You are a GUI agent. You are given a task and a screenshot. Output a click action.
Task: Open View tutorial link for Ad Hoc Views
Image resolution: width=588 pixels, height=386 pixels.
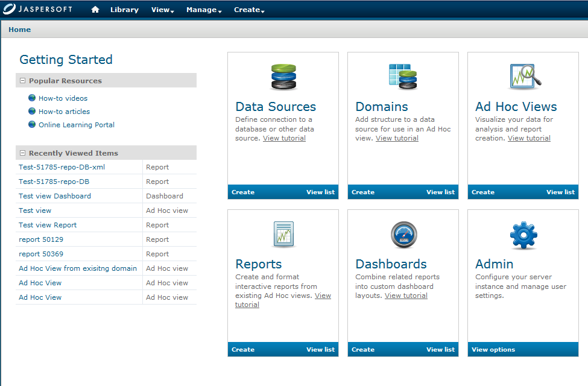click(529, 139)
